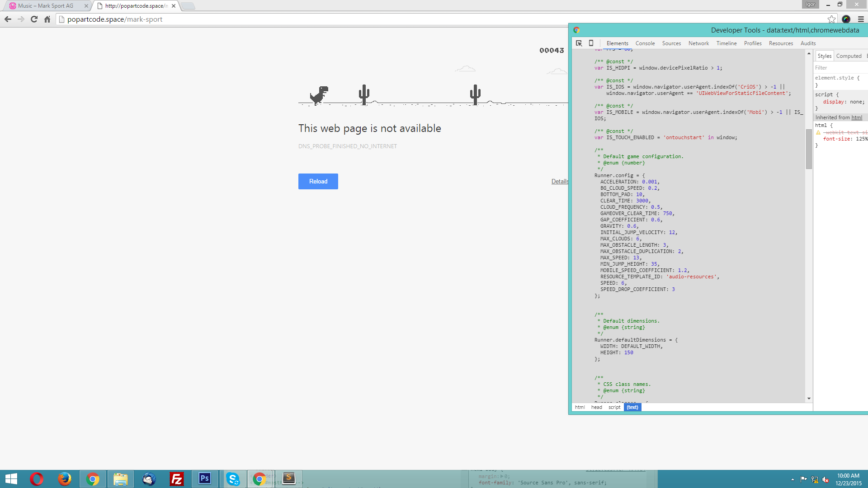The image size is (868, 488).
Task: Click the Elements panel vertical scrollbar thumb
Action: pos(809,149)
